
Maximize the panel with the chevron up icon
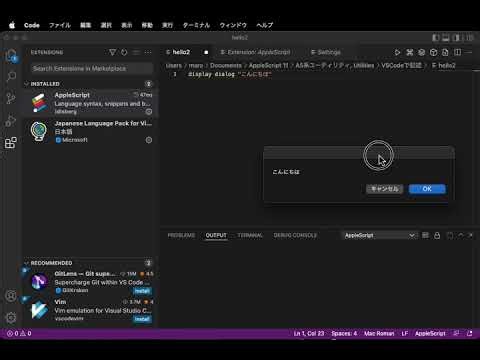click(461, 235)
